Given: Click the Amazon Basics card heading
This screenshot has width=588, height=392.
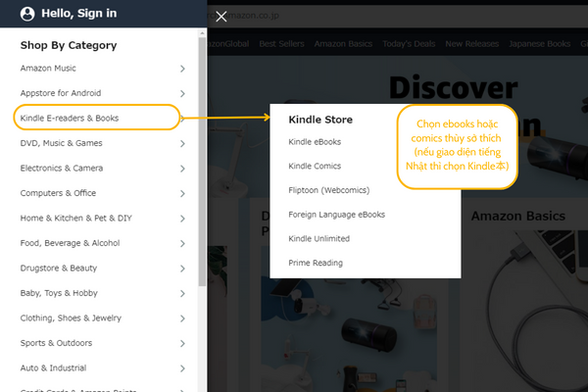Looking at the screenshot, I should point(517,216).
